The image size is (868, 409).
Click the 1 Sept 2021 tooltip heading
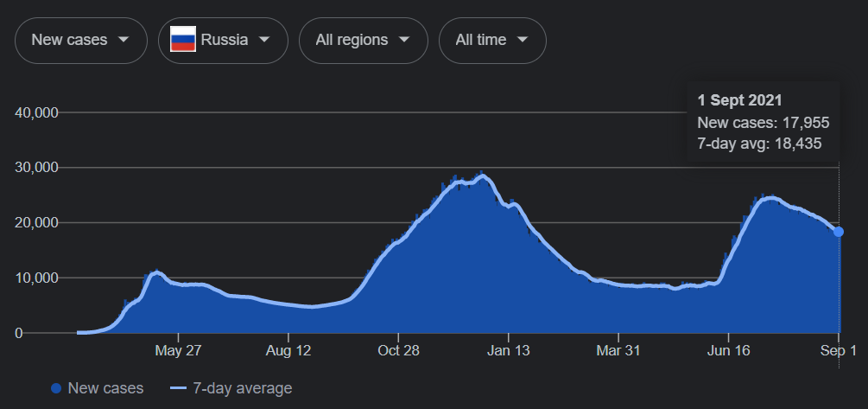click(740, 100)
